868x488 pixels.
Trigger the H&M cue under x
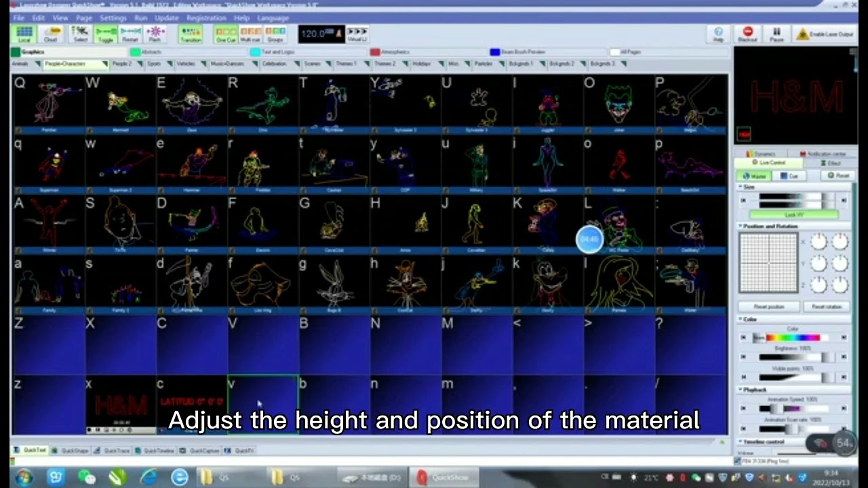[x=120, y=405]
